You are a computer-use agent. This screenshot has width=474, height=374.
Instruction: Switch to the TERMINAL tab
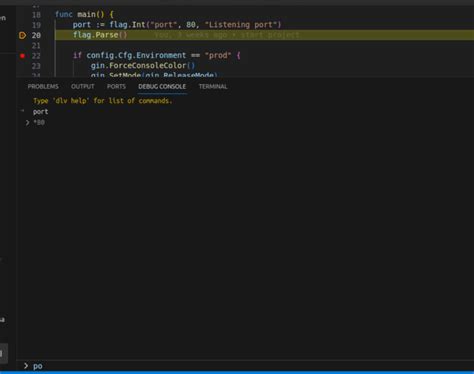[x=213, y=87]
